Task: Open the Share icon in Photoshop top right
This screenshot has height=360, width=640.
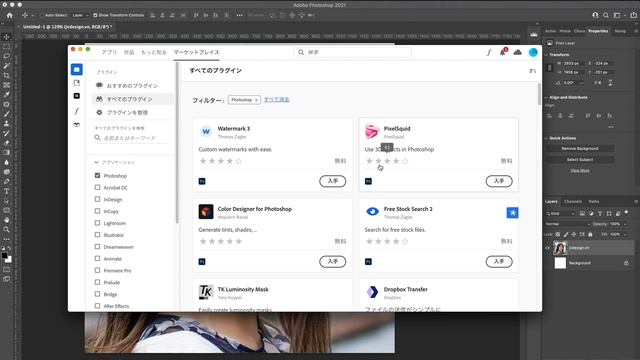Action: pos(633,15)
